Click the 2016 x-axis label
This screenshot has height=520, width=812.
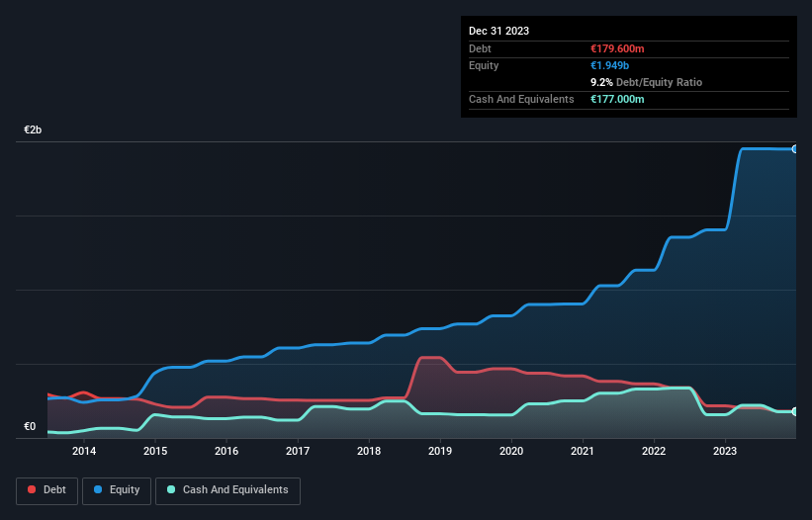tap(226, 451)
